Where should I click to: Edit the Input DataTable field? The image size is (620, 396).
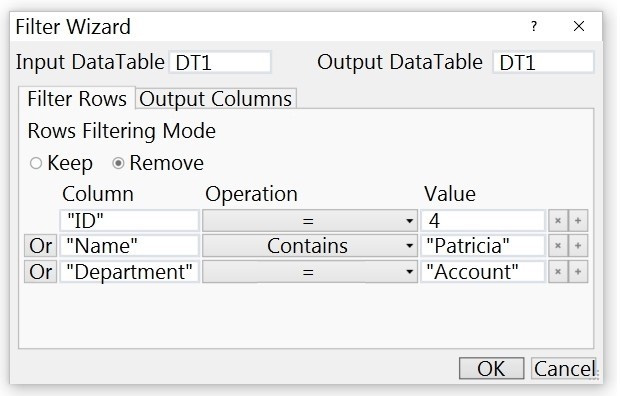pos(220,62)
